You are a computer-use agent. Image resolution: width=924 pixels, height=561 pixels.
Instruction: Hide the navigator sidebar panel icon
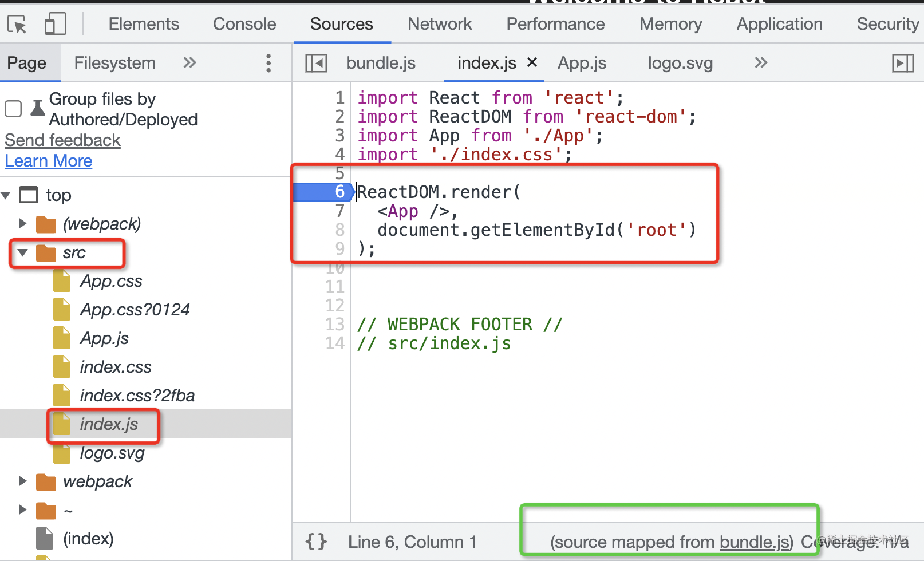point(316,63)
